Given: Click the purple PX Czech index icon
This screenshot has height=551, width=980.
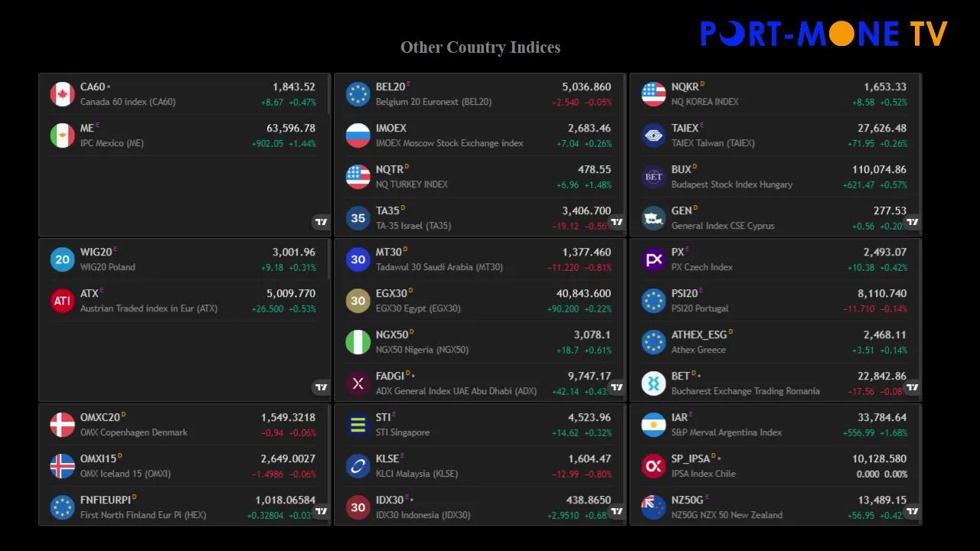Looking at the screenshot, I should tap(653, 259).
